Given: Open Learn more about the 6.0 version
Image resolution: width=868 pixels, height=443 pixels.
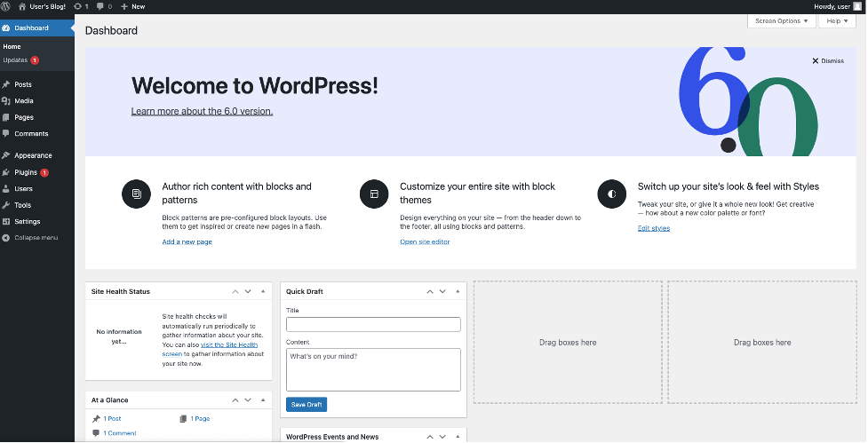Looking at the screenshot, I should click(x=202, y=111).
